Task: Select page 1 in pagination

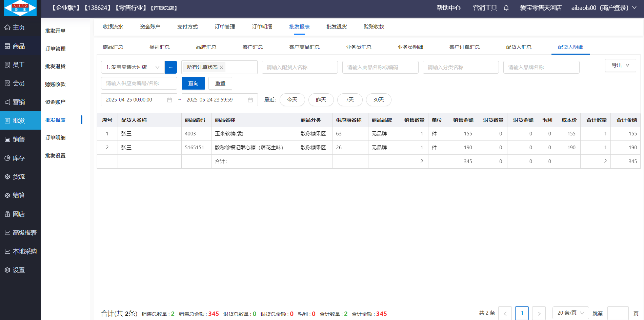Action: click(522, 313)
